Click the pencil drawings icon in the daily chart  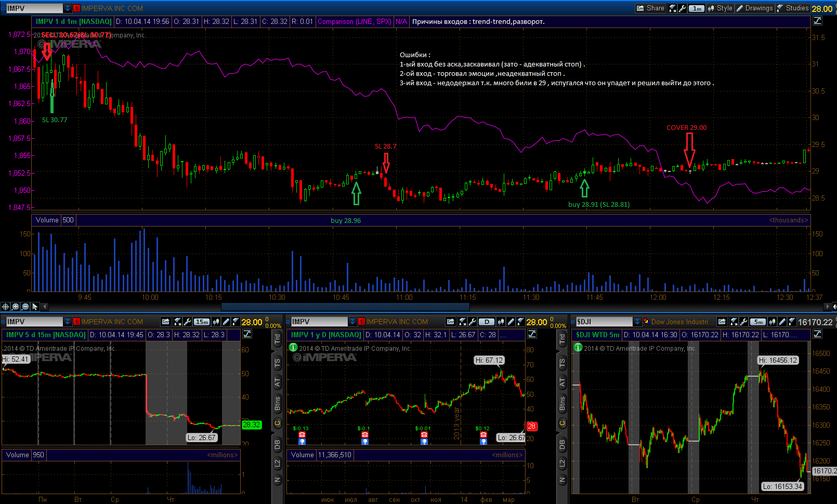[511, 322]
